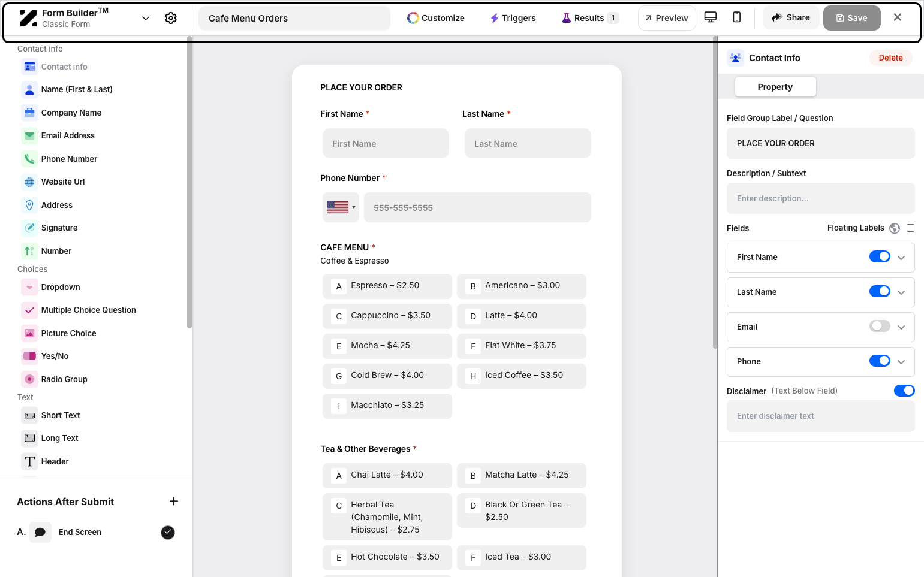Image resolution: width=924 pixels, height=577 pixels.
Task: Delete the Contact Info block
Action: [x=890, y=58]
